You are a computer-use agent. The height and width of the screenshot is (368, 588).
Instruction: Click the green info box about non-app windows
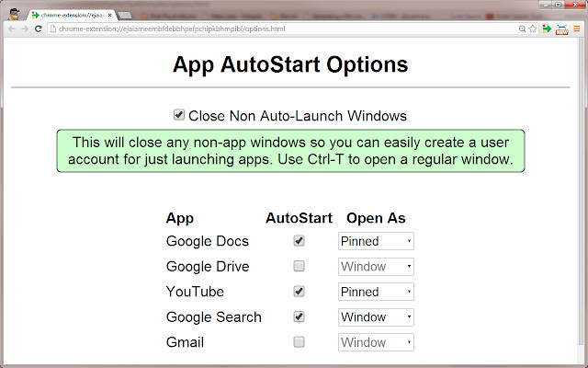(x=290, y=151)
